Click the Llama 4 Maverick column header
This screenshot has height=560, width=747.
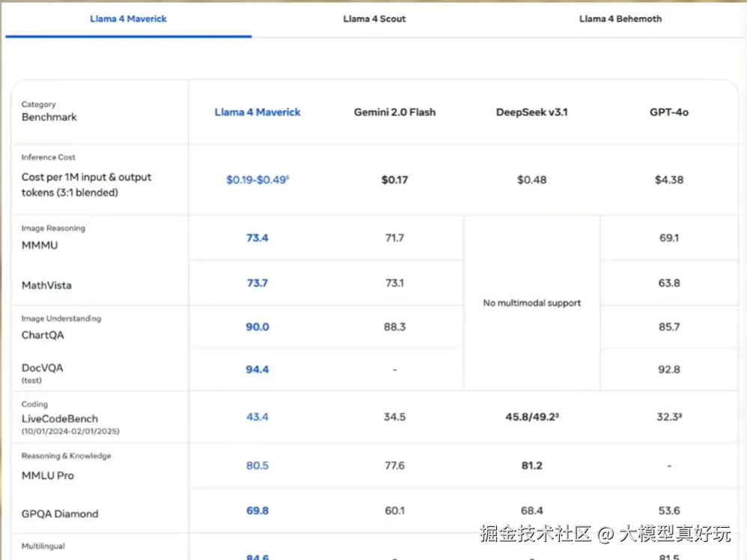257,112
